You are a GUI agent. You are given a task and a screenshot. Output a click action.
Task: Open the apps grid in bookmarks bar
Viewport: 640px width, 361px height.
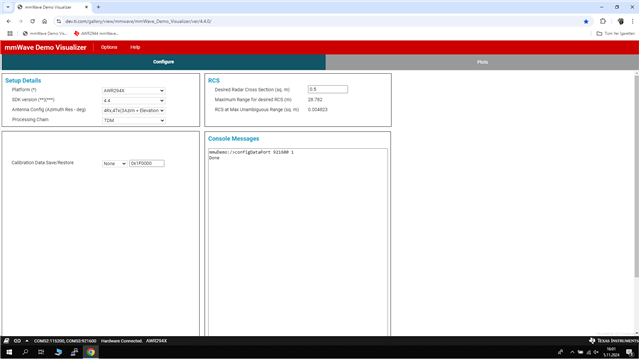(x=10, y=33)
